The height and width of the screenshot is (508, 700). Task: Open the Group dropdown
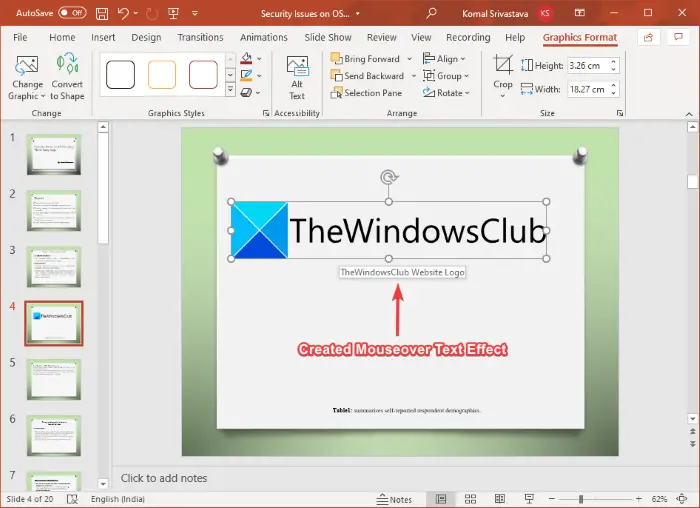coord(446,76)
